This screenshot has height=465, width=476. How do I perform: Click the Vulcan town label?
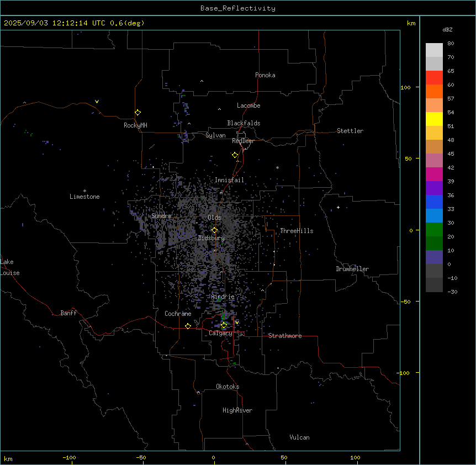(x=300, y=437)
